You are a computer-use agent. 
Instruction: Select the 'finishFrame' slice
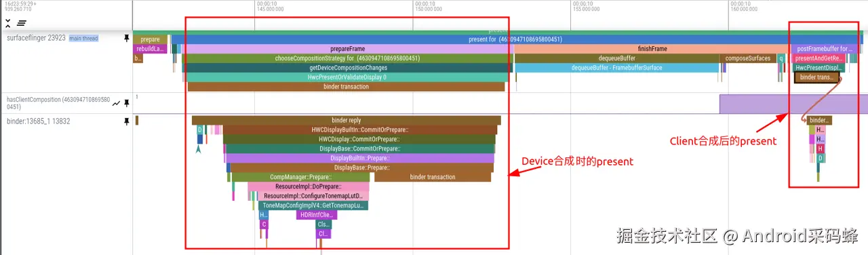(652, 49)
